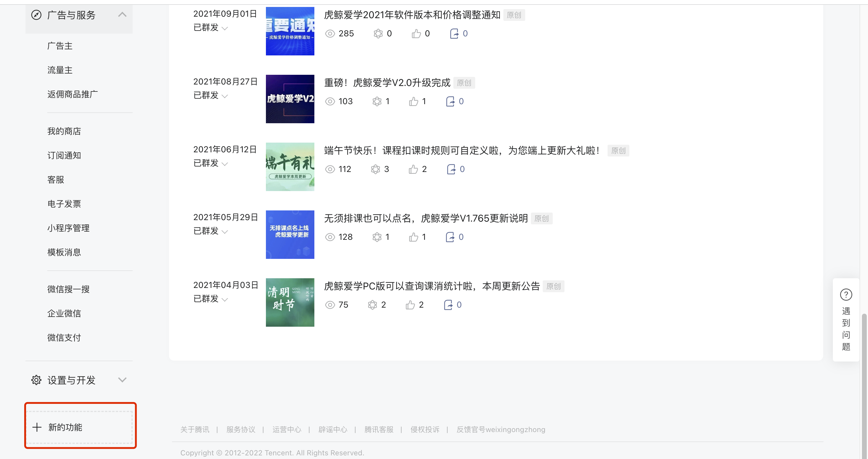The width and height of the screenshot is (868, 459).
Task: Click the 在看 flower icon of V2.0 article
Action: click(377, 101)
